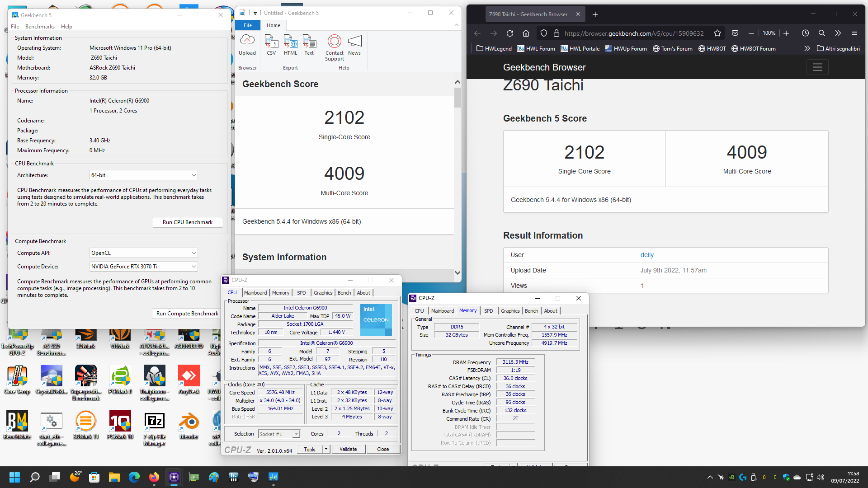
Task: Expand the Compute Device dropdown
Action: tap(144, 267)
